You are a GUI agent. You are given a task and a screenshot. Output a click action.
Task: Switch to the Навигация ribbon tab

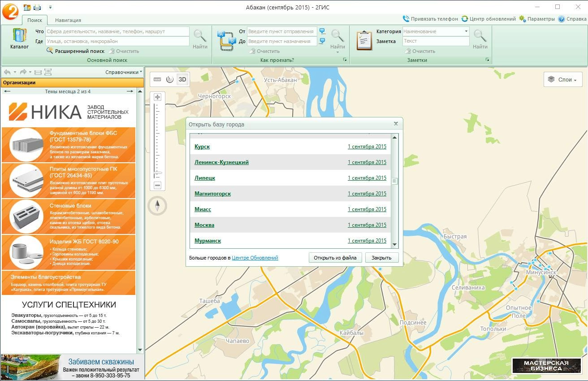click(68, 20)
